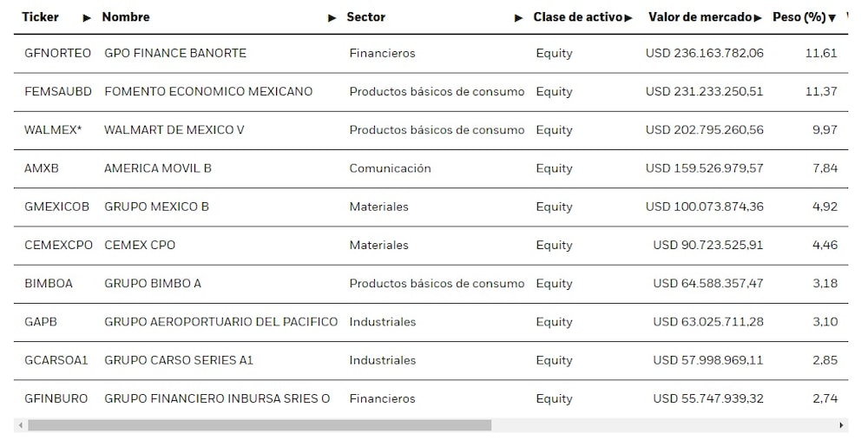Click the horizontal scrollbar thumb
The height and width of the screenshot is (447, 868).
[259, 425]
